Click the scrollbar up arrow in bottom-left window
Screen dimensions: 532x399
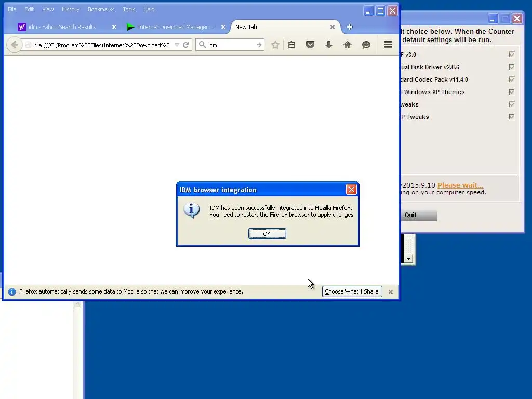point(78,304)
